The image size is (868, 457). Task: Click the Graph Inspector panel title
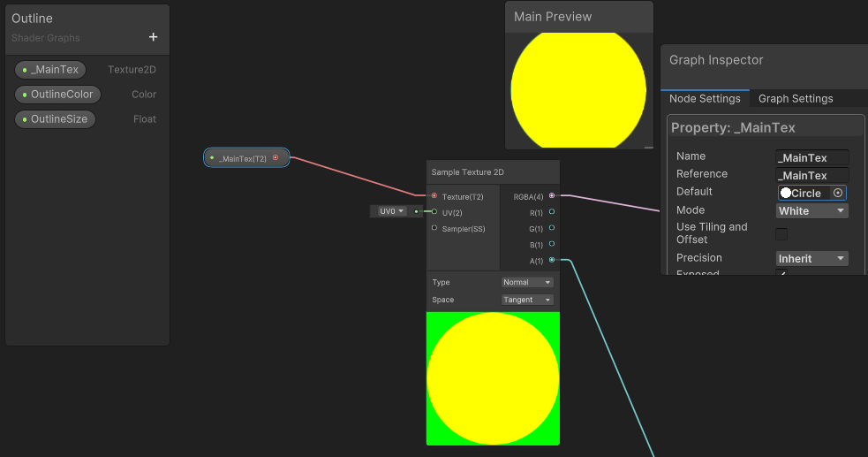coord(716,60)
